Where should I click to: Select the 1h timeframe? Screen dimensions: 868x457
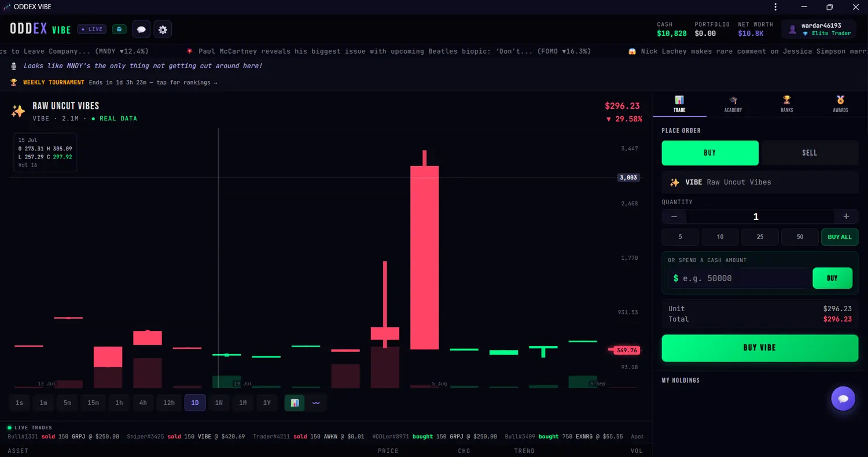[119, 403]
